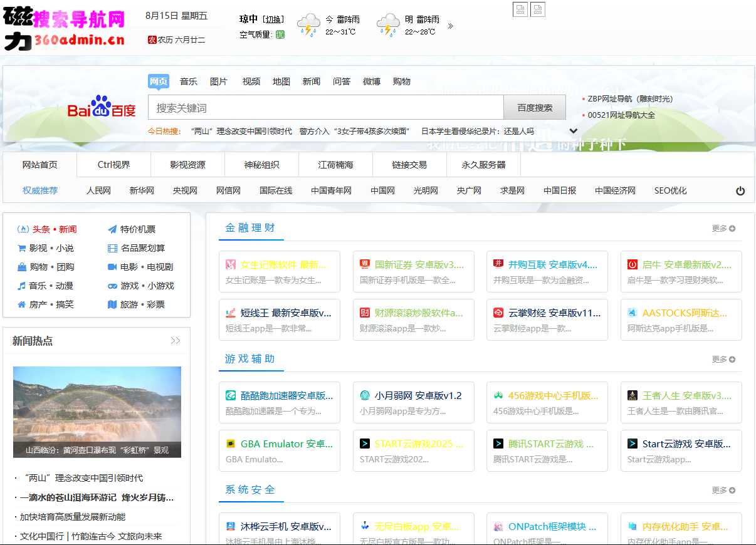The height and width of the screenshot is (545, 756).
Task: Click the shopping cart icon beside 影视 • 小说
Action: [x=23, y=248]
